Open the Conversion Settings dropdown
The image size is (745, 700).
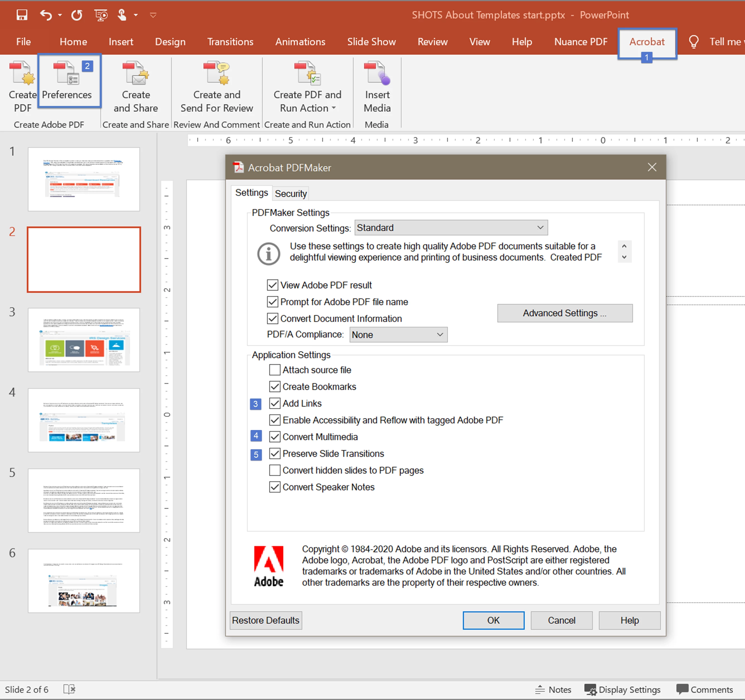(x=451, y=228)
